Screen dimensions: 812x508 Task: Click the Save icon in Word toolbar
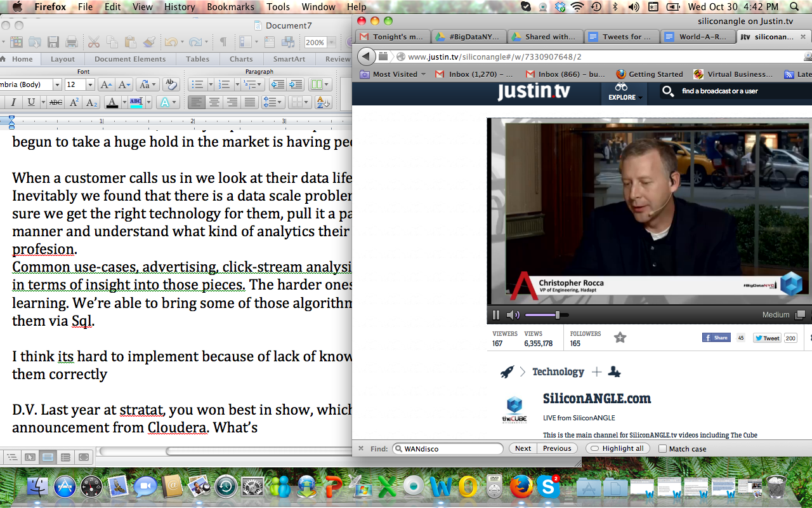coord(53,43)
